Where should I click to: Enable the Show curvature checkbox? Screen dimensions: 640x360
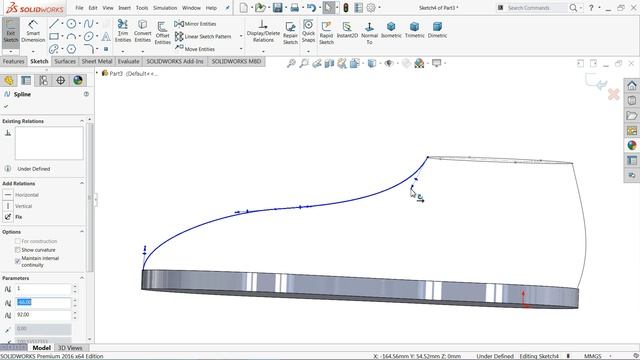pyautogui.click(x=18, y=250)
